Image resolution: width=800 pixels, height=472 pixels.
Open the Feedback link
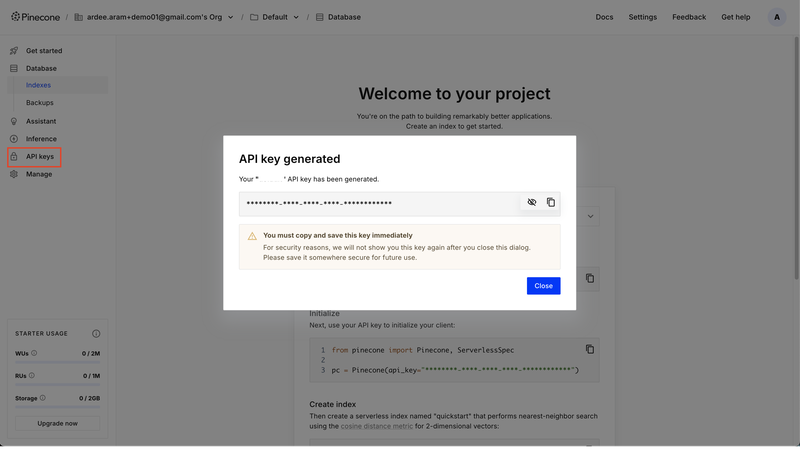pos(689,17)
